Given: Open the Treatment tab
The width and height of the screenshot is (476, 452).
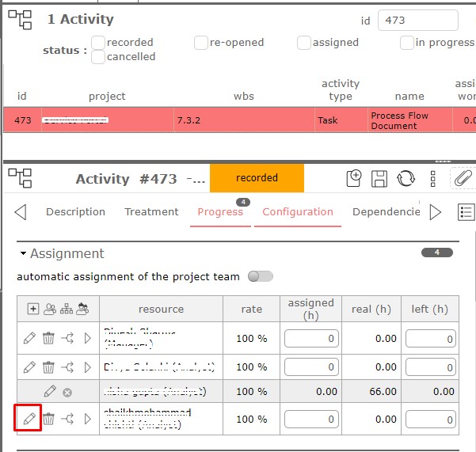Looking at the screenshot, I should pos(151,211).
